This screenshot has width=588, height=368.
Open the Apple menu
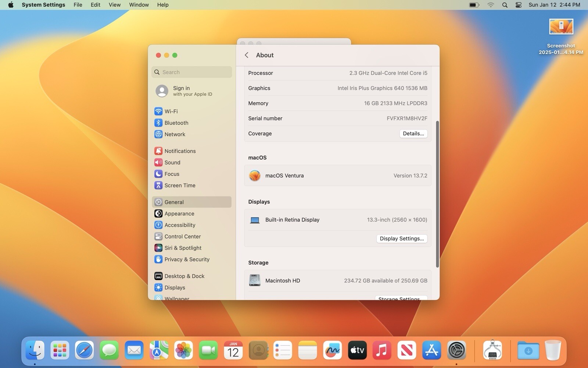coord(11,5)
